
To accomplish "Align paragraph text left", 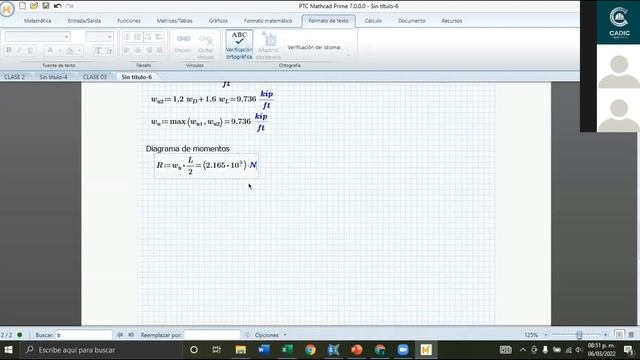I will pyautogui.click(x=127, y=50).
